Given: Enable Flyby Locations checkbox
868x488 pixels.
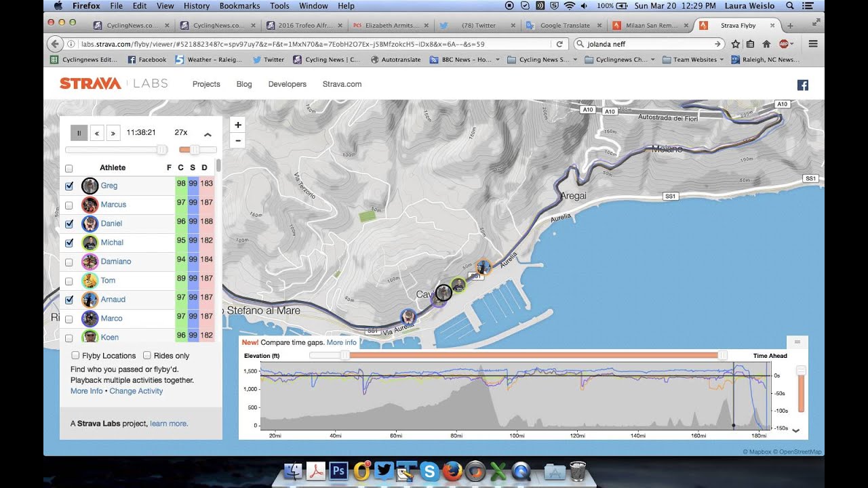Looking at the screenshot, I should [x=75, y=355].
